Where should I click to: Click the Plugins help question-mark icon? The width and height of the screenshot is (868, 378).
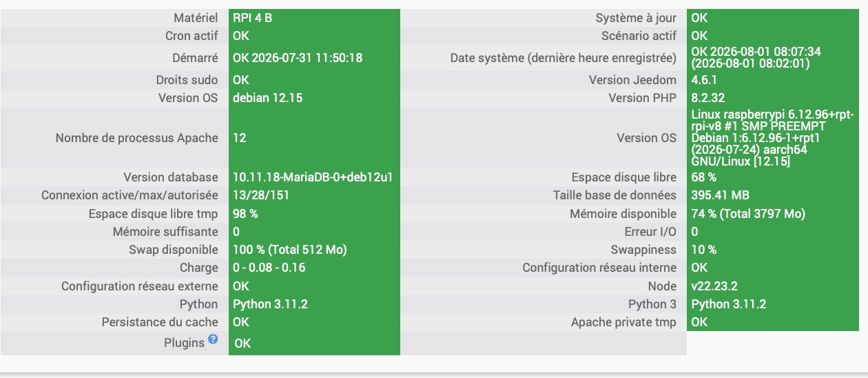[x=213, y=339]
